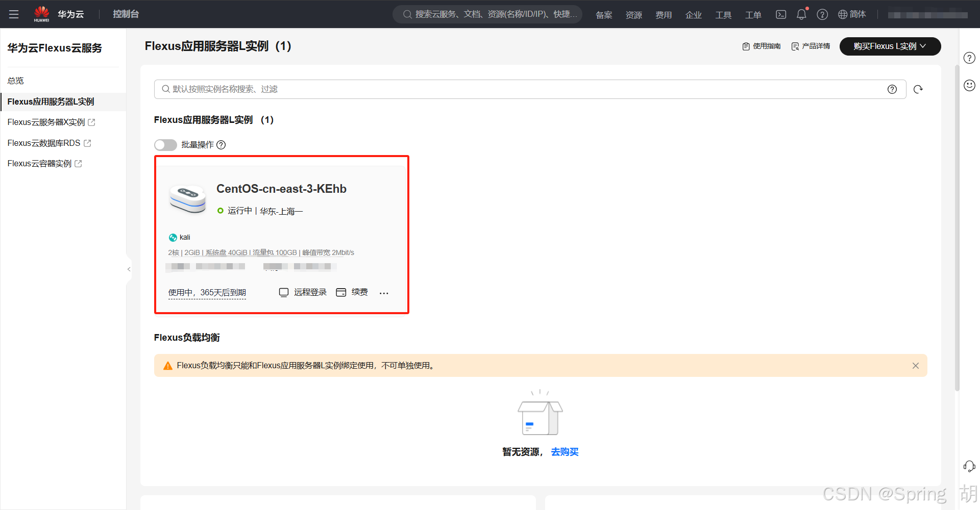Image resolution: width=980 pixels, height=510 pixels.
Task: Select Flexus应用服务器L实例 in sidebar
Action: pyautogui.click(x=63, y=101)
